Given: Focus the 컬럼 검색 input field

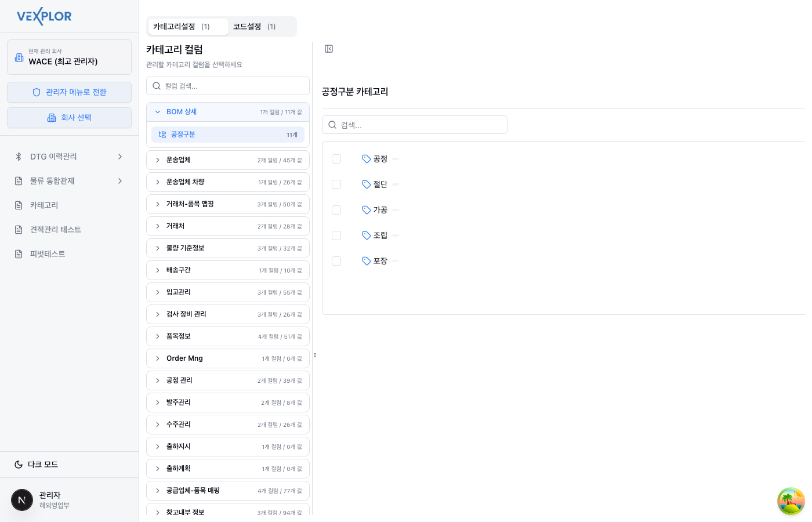Looking at the screenshot, I should click(x=232, y=86).
